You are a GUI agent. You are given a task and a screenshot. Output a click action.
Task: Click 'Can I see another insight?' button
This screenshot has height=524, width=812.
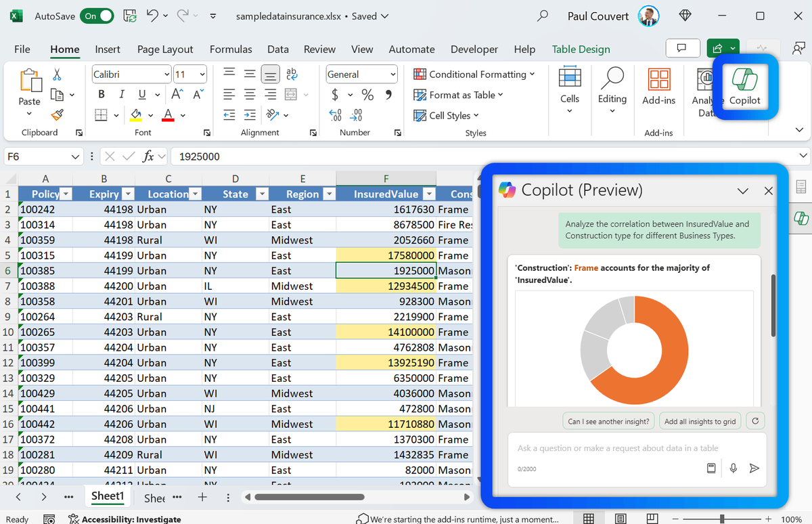(608, 421)
